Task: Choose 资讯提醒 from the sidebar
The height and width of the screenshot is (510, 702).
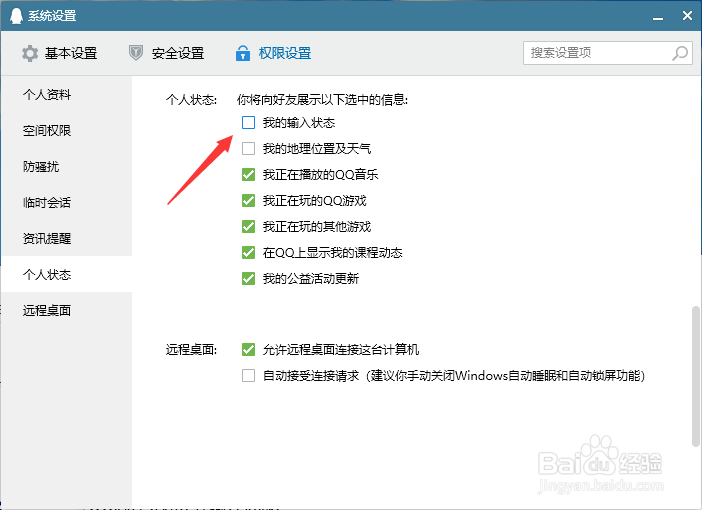Action: tap(66, 238)
